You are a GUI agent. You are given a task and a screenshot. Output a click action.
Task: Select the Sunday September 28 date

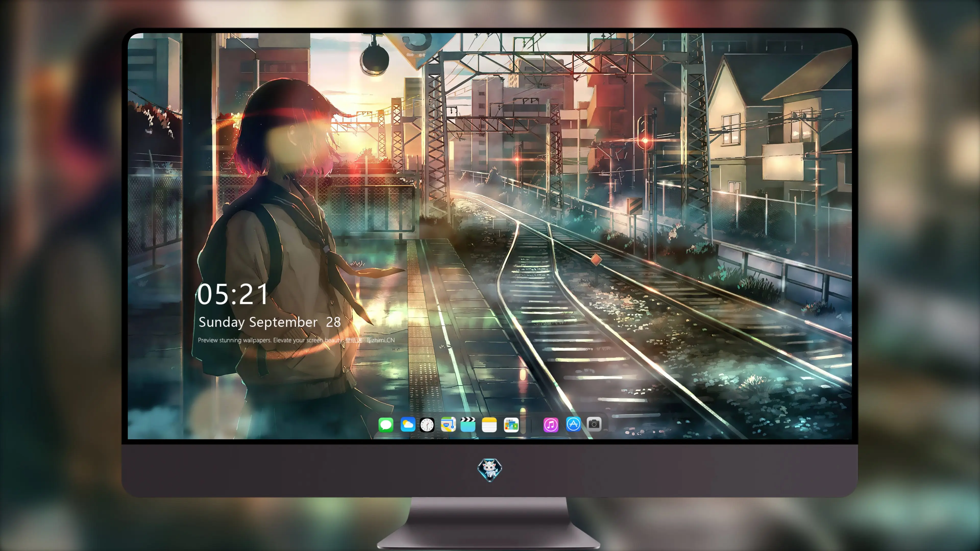pyautogui.click(x=270, y=322)
